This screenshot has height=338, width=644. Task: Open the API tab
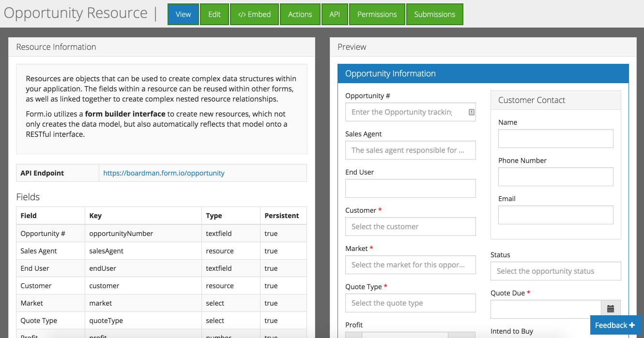[335, 15]
